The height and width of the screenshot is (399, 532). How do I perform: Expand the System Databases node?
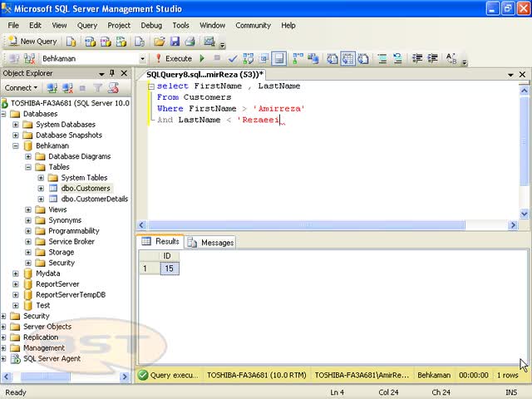(16, 125)
